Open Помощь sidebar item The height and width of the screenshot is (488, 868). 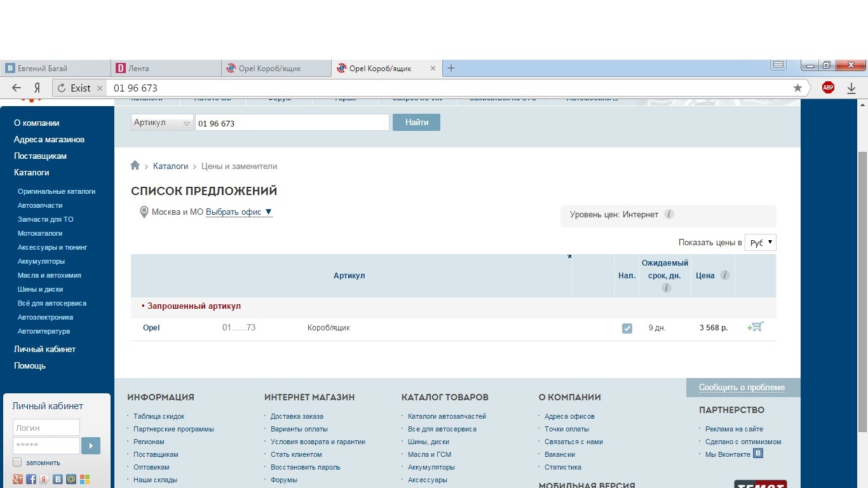[x=30, y=365]
